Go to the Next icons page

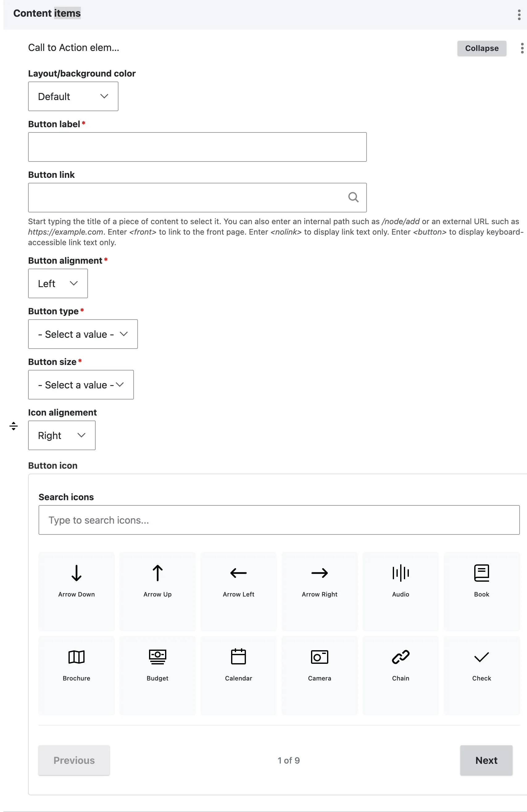[x=486, y=760]
